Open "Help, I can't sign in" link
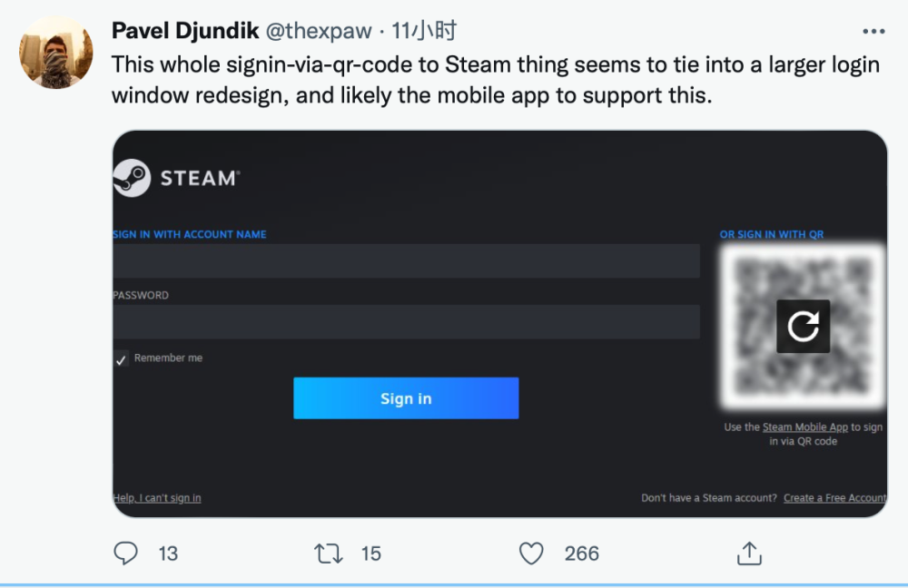 156,497
